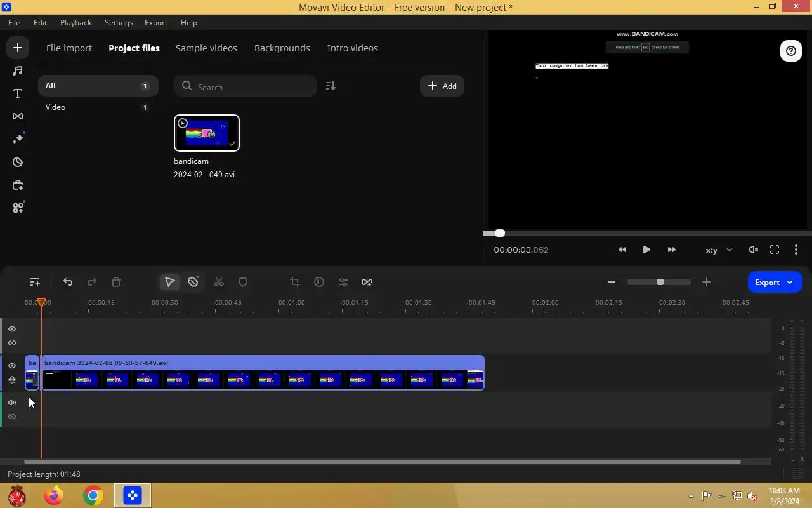Open the Clip properties sliders icon
Image resolution: width=812 pixels, height=508 pixels.
point(343,282)
